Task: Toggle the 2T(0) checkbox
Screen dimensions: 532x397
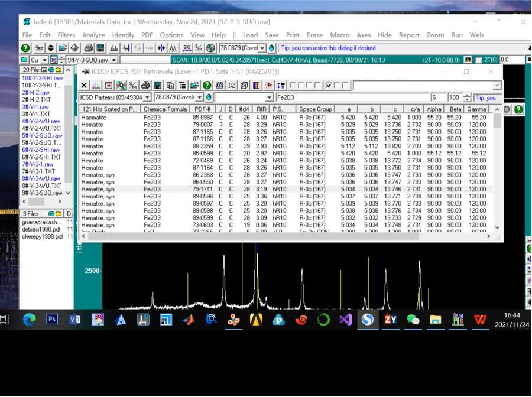Action: (x=478, y=60)
